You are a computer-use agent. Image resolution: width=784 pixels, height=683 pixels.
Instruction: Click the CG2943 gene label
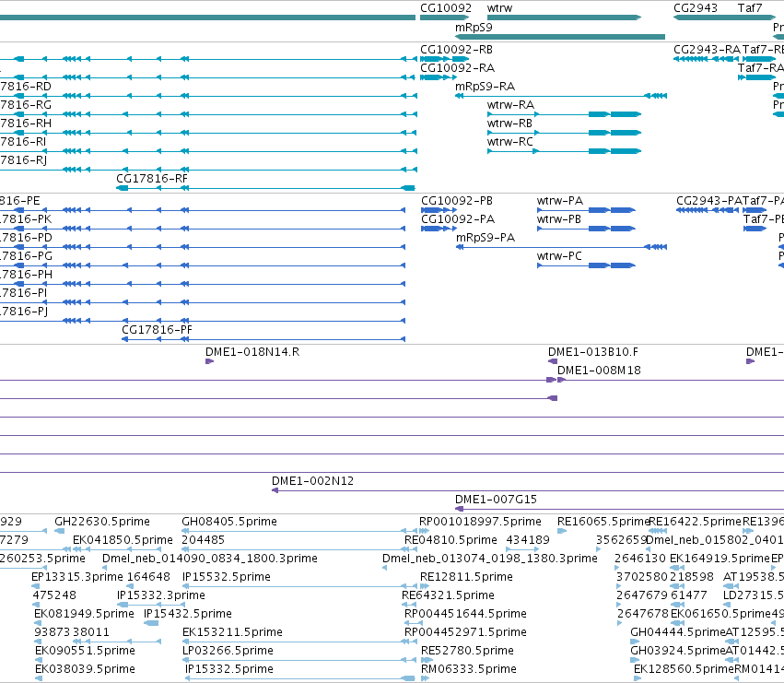[x=696, y=8]
